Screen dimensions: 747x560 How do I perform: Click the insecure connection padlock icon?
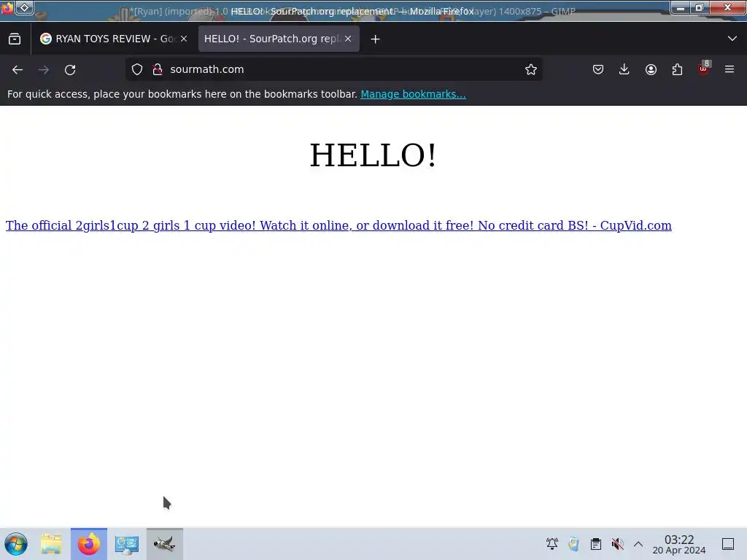[x=158, y=69]
